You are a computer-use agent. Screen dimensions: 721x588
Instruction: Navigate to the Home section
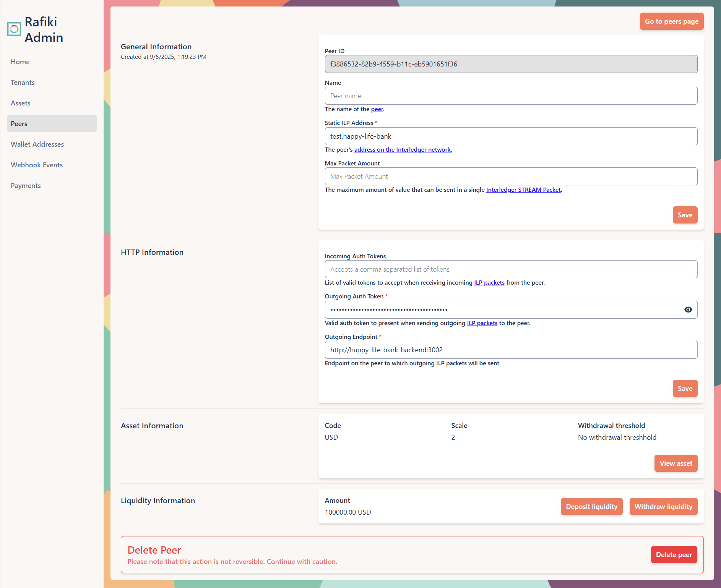click(x=20, y=62)
